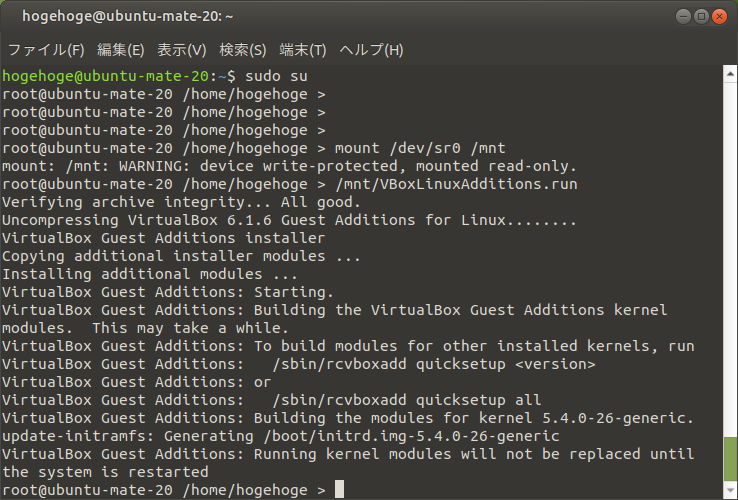Screen dimensions: 738x500
Task: Open the 表示(V) menu
Action: (x=182, y=50)
